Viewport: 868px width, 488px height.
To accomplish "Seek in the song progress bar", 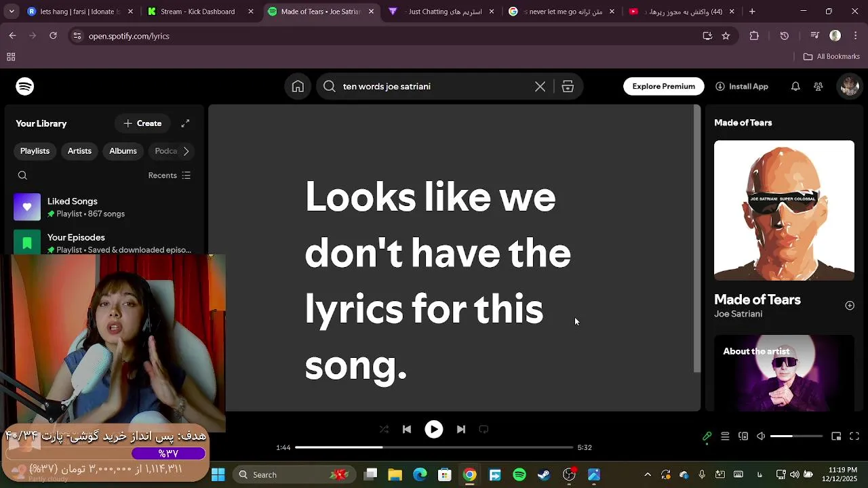I will click(x=434, y=447).
